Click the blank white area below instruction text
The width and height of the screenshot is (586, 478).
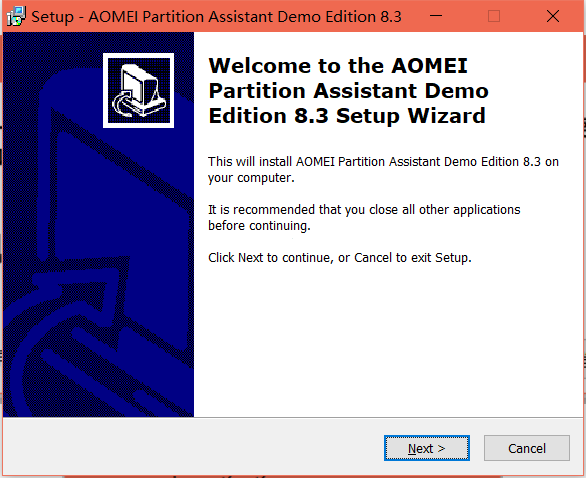(389, 340)
